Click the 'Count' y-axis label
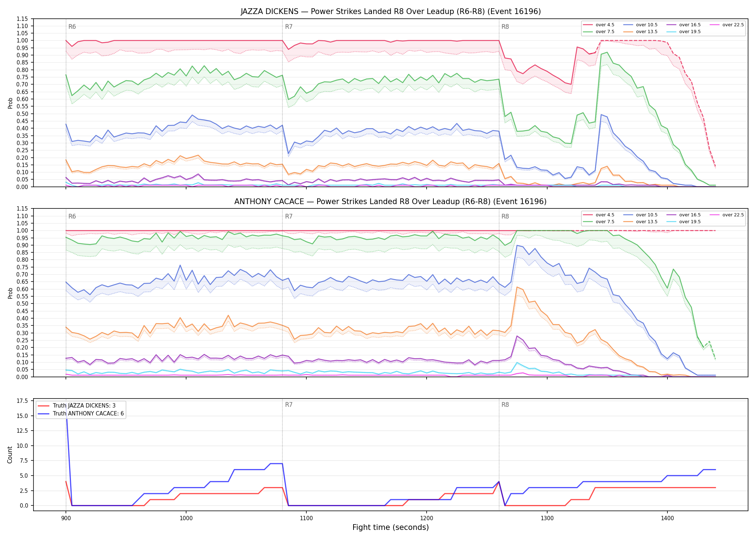Viewport: 756px width, 540px height. [10, 455]
